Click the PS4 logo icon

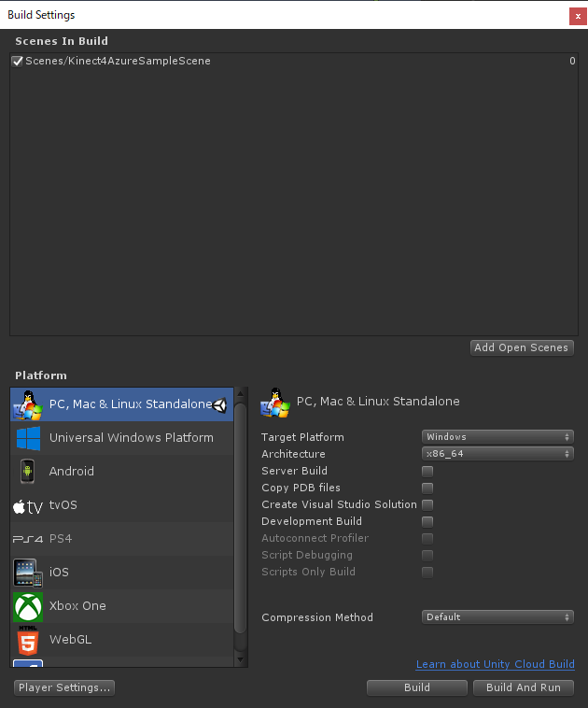pos(28,539)
